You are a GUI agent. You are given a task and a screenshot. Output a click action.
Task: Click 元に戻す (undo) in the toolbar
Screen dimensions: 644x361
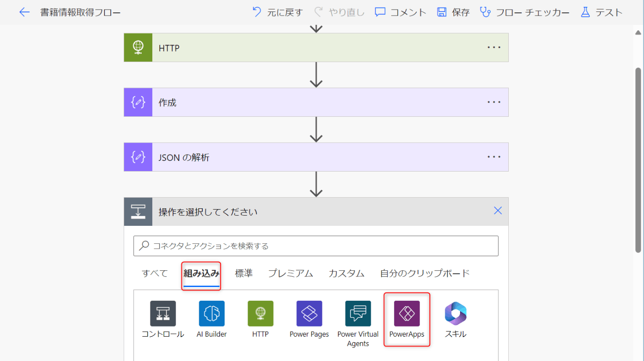click(278, 12)
